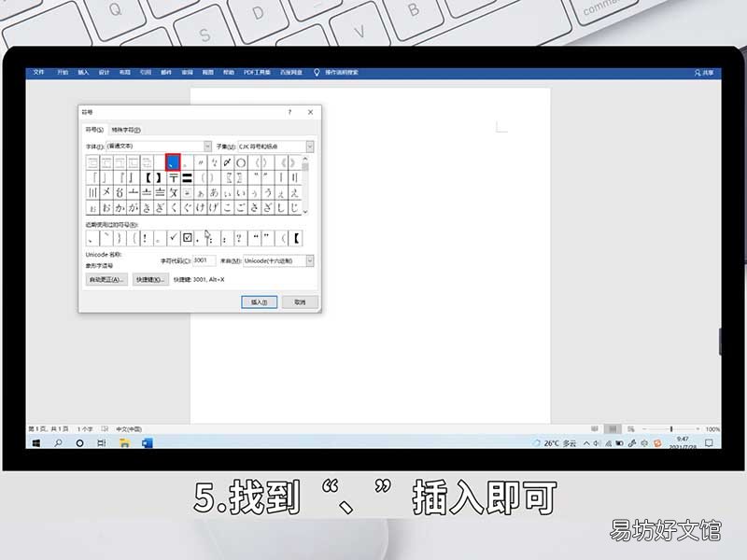
Task: Select the 〆 symbol in the grid
Action: click(228, 162)
